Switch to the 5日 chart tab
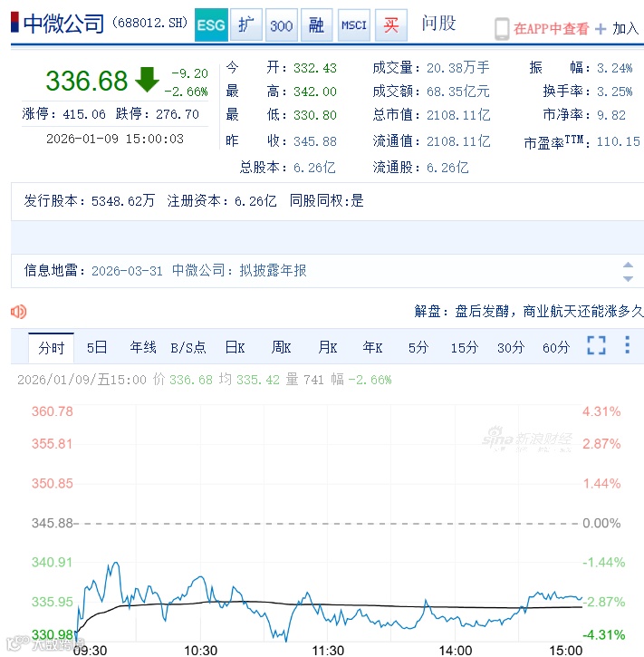The image size is (644, 657). click(97, 347)
